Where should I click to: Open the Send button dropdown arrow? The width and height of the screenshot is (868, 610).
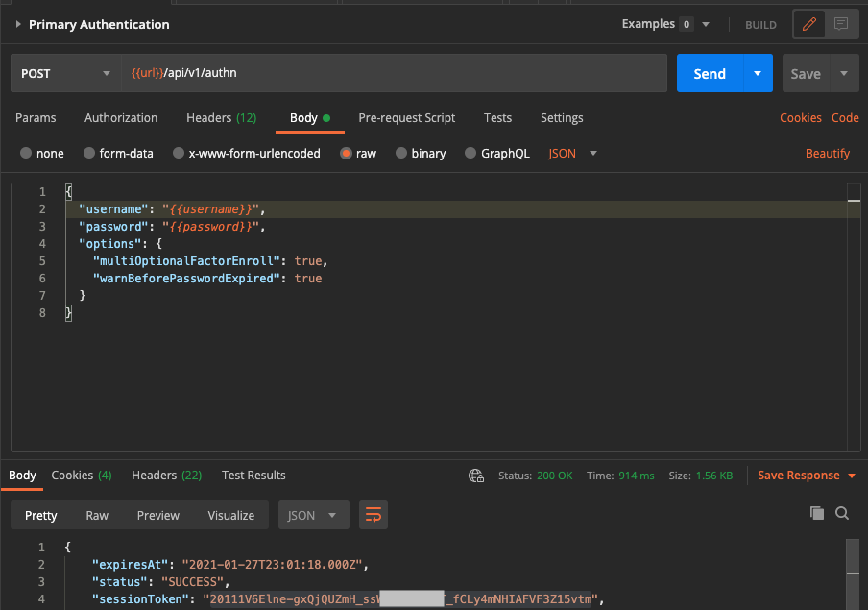click(758, 73)
